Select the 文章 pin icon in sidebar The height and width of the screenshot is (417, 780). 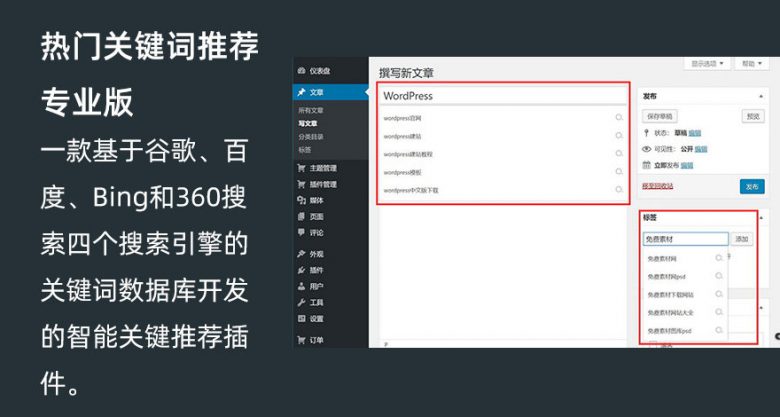click(x=301, y=93)
